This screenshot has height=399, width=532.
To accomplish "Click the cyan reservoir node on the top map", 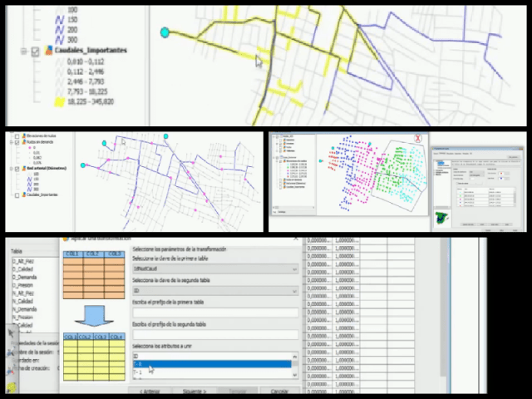I will point(165,32).
